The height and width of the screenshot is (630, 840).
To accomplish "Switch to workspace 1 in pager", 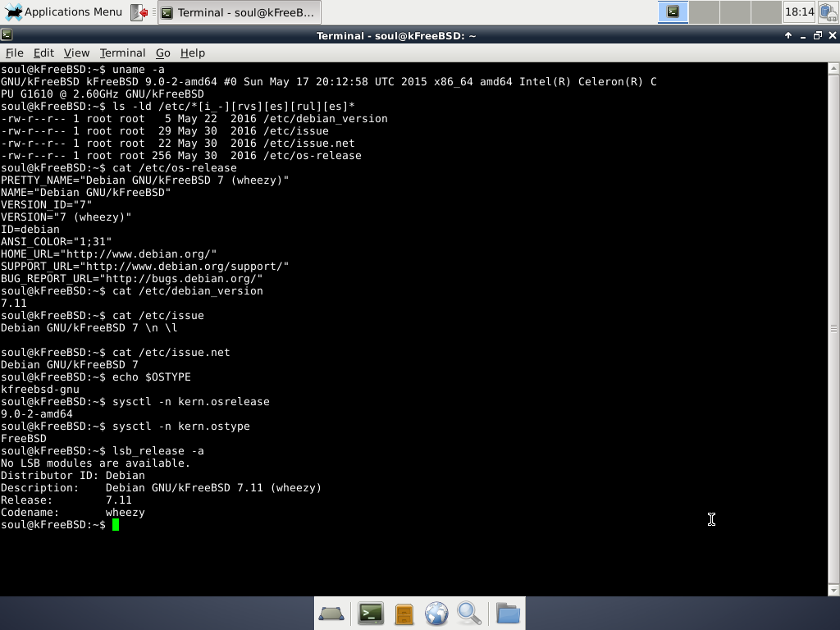I will pos(673,11).
